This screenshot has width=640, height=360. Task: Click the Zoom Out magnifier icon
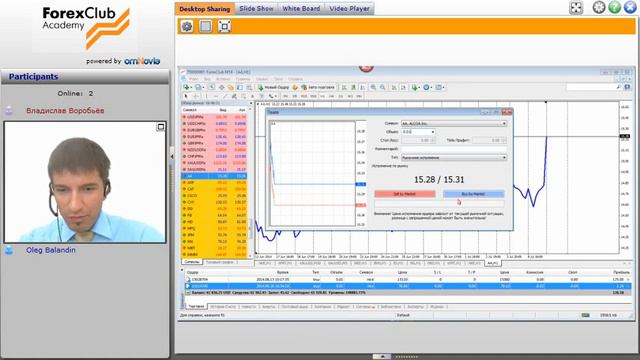pyautogui.click(x=383, y=87)
